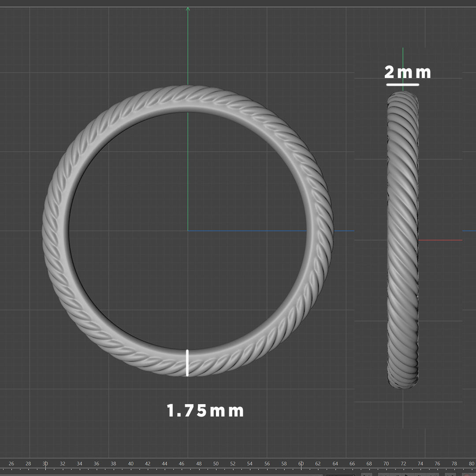476x476 pixels.
Task: Move timeline to frame 34
Action: pos(79,464)
